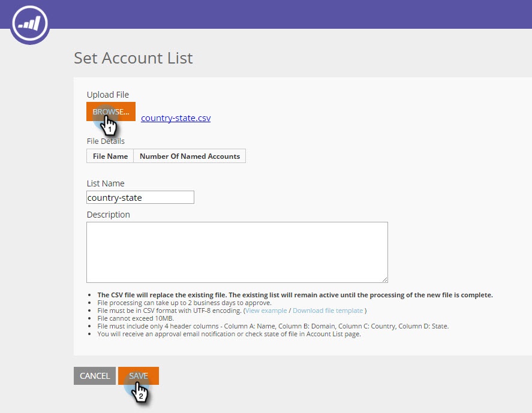Focus the List Name input field

point(140,197)
